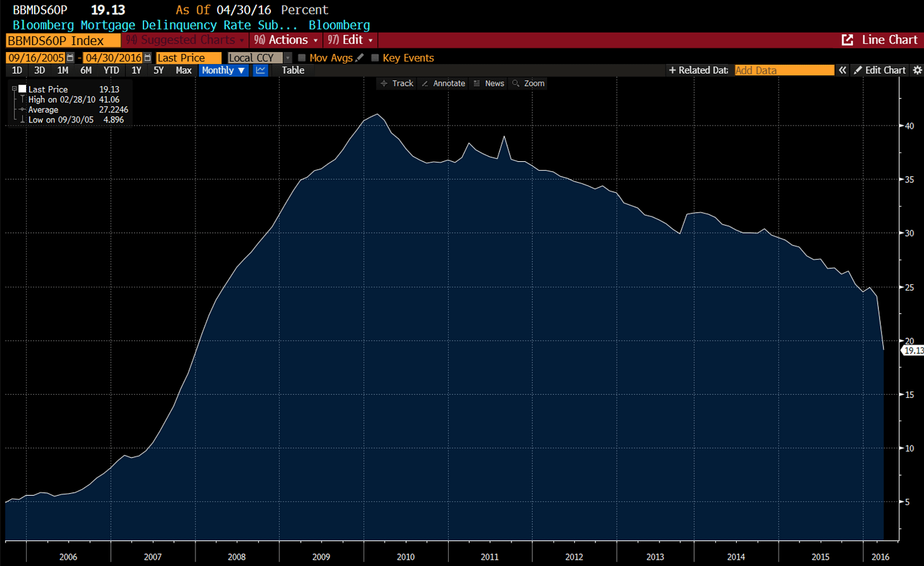Screen dimensions: 924x566
Task: Click the line chart type icon beside Monthly
Action: (260, 70)
